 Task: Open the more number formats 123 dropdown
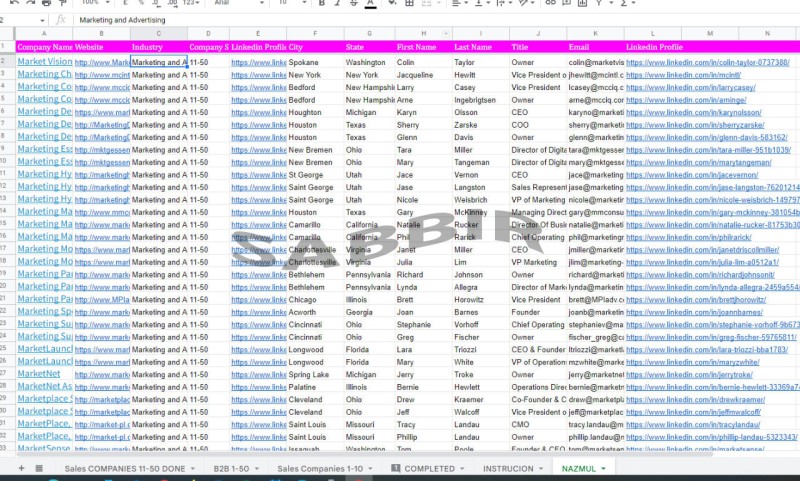(191, 3)
